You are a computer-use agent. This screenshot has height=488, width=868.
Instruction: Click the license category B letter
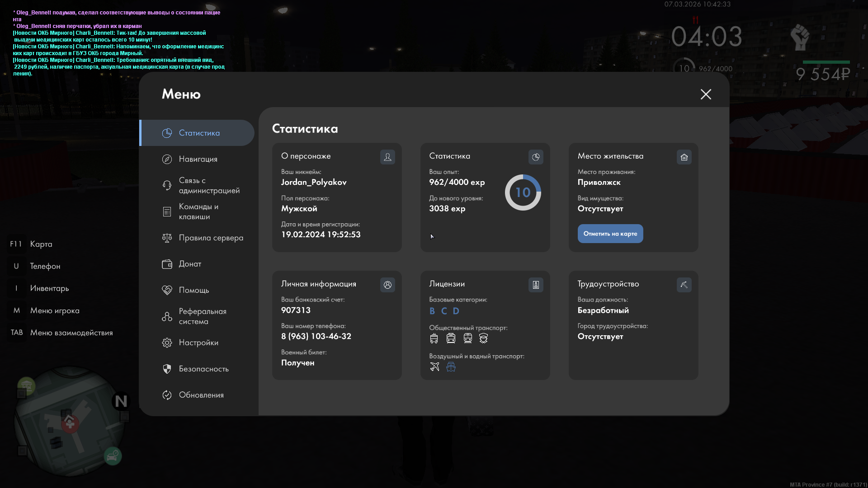432,311
